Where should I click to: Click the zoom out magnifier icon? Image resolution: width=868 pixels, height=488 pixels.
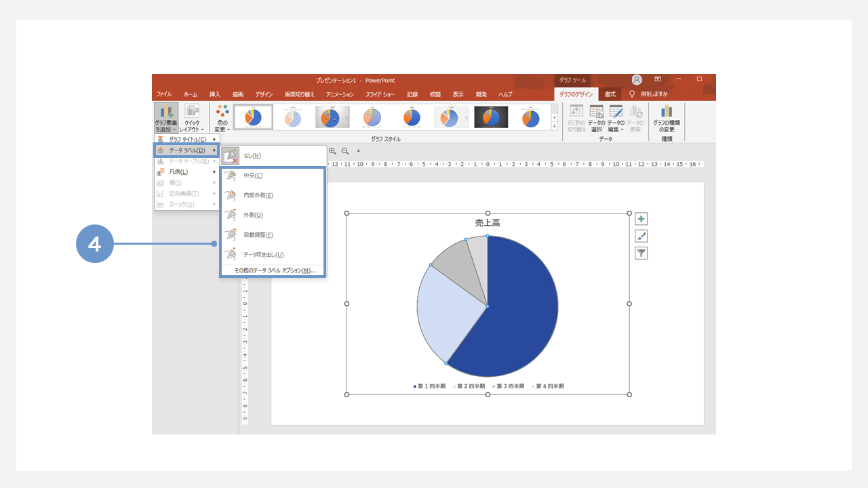[x=345, y=151]
